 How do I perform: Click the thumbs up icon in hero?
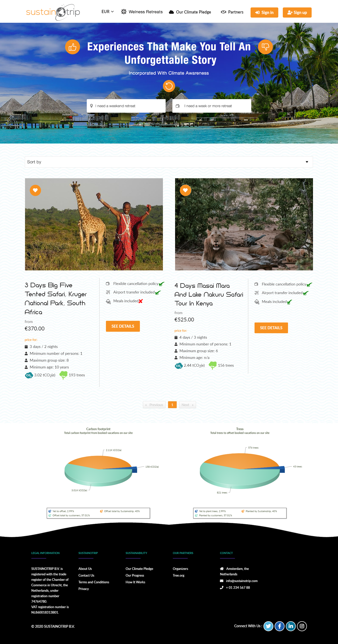(73, 47)
